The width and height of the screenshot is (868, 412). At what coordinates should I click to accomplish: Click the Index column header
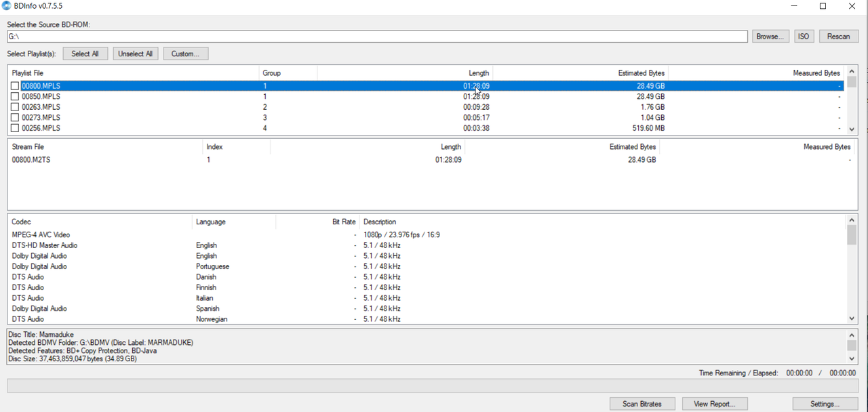pyautogui.click(x=237, y=147)
